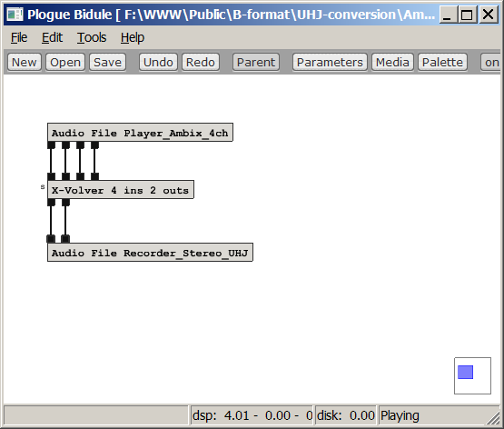Toggle the Media panel button
This screenshot has width=504, height=429.
point(392,62)
